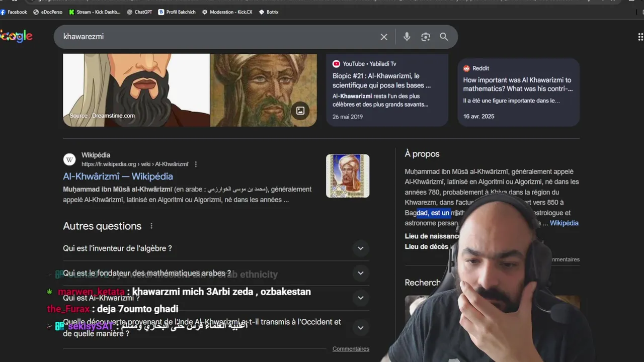Click the Commentaires link below the questions
The image size is (644, 362).
coord(351,349)
